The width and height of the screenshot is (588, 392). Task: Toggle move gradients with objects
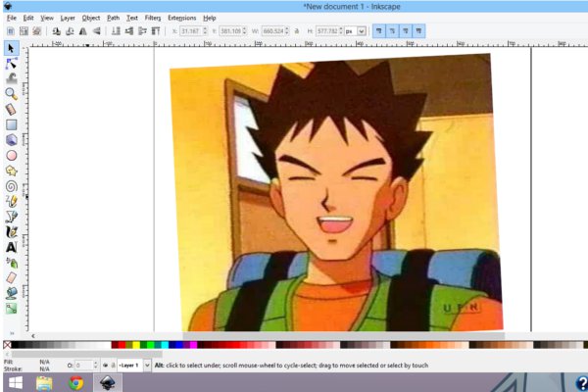pyautogui.click(x=406, y=31)
